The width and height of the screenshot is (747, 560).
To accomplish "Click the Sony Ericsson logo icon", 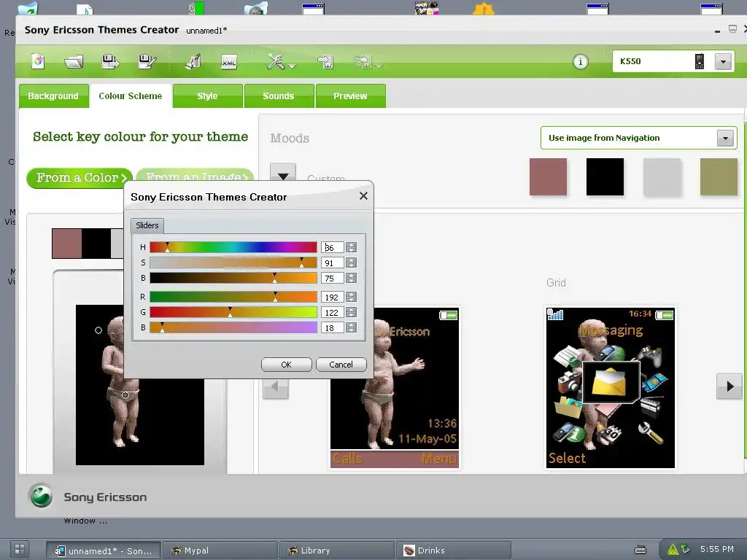I will pos(42,496).
